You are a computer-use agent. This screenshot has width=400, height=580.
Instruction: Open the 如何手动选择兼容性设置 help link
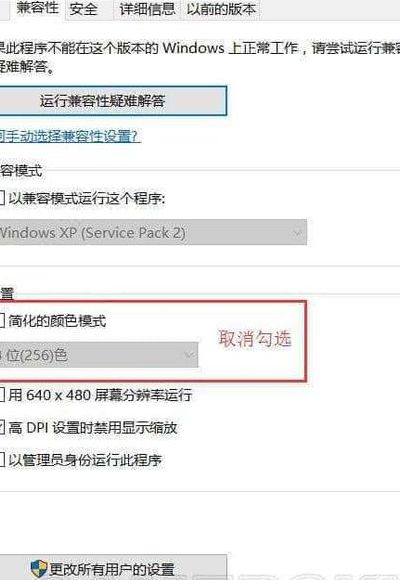[69, 136]
